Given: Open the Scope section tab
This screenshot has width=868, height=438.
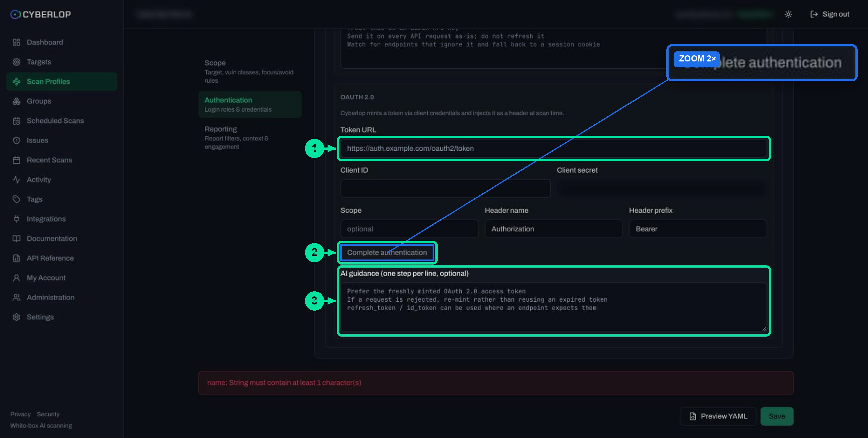Looking at the screenshot, I should (250, 72).
